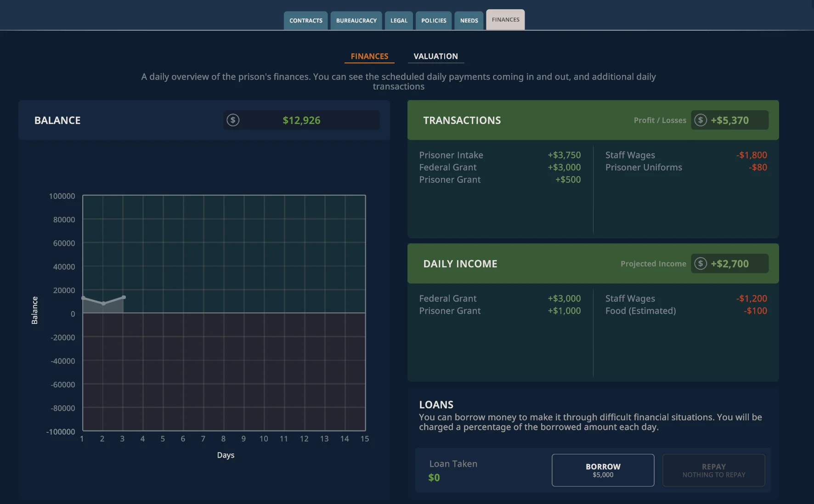
Task: Click the Profit / Losses dollar icon
Action: [x=700, y=120]
